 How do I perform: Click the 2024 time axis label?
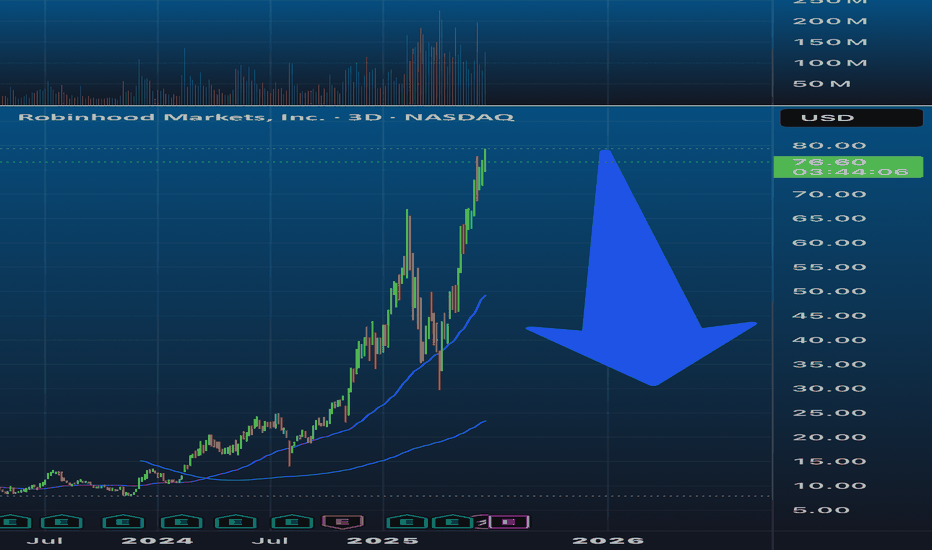coord(157,541)
